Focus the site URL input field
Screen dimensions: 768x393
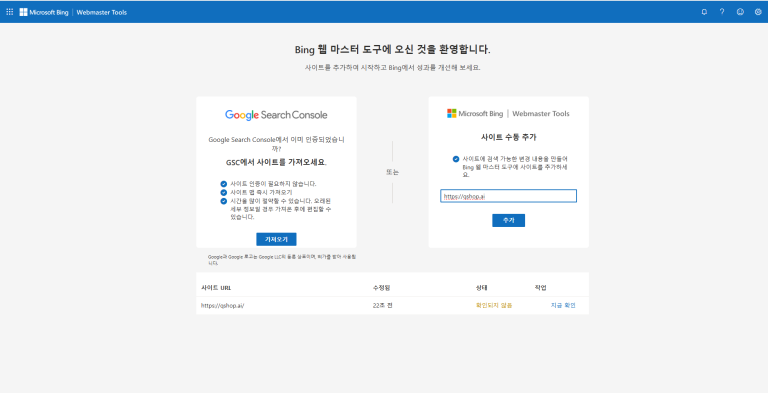508,196
